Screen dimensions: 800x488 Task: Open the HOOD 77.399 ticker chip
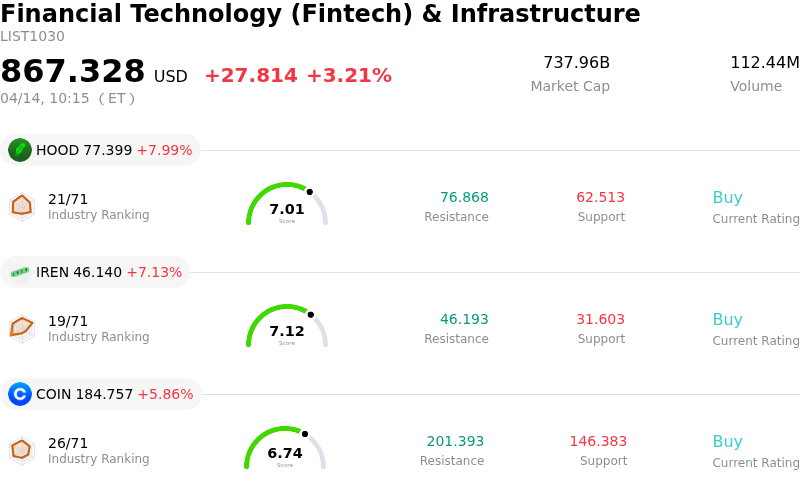tap(101, 150)
